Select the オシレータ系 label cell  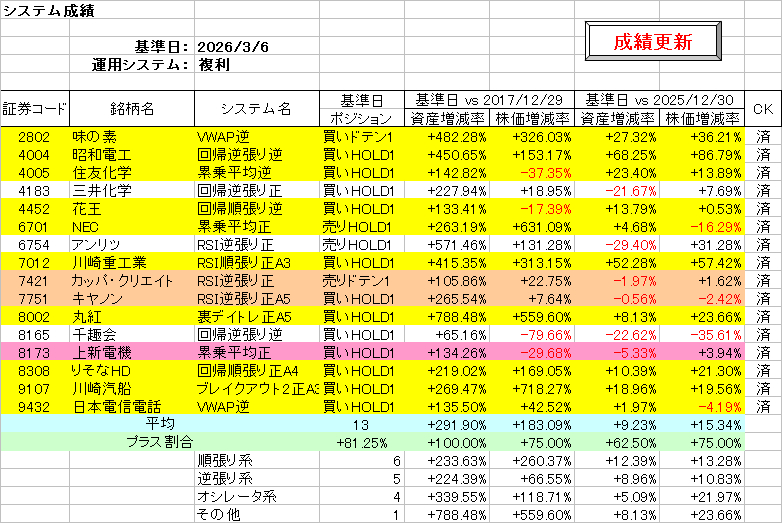pos(257,496)
